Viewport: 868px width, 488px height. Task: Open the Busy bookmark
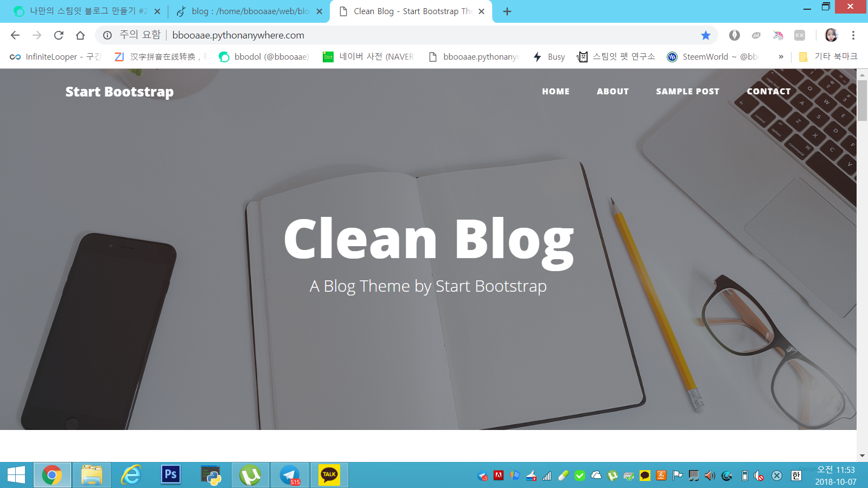[549, 56]
